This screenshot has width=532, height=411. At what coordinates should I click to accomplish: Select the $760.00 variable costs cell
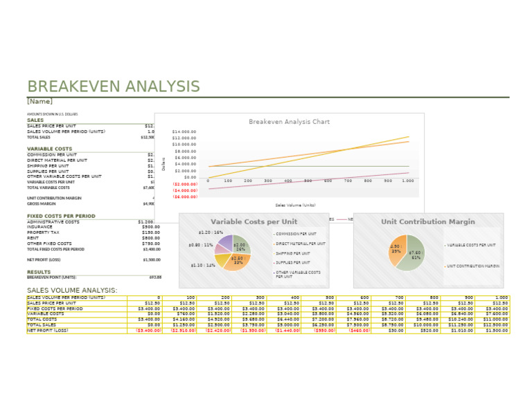tap(179, 313)
